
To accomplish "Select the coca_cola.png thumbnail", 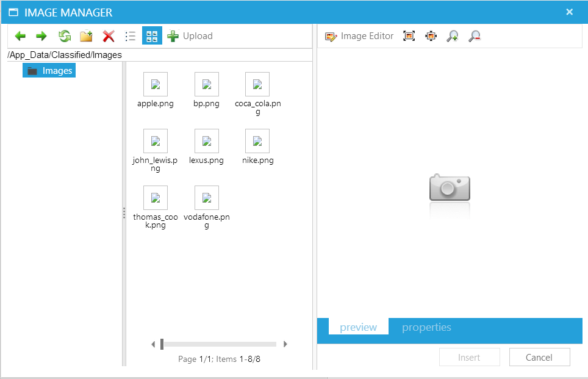I will tap(257, 84).
